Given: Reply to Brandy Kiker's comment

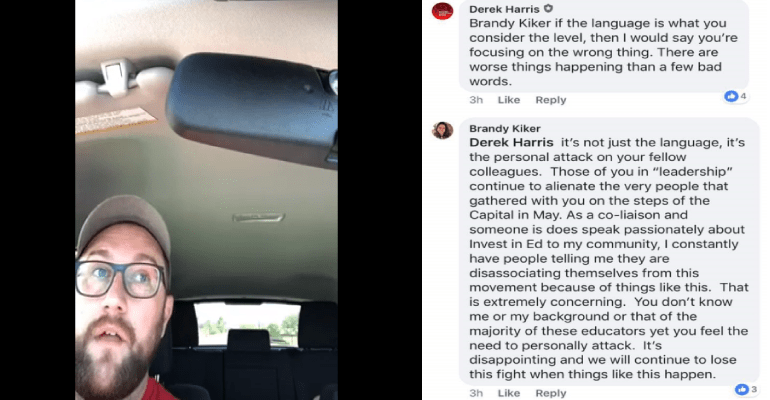Looking at the screenshot, I should pyautogui.click(x=550, y=393).
